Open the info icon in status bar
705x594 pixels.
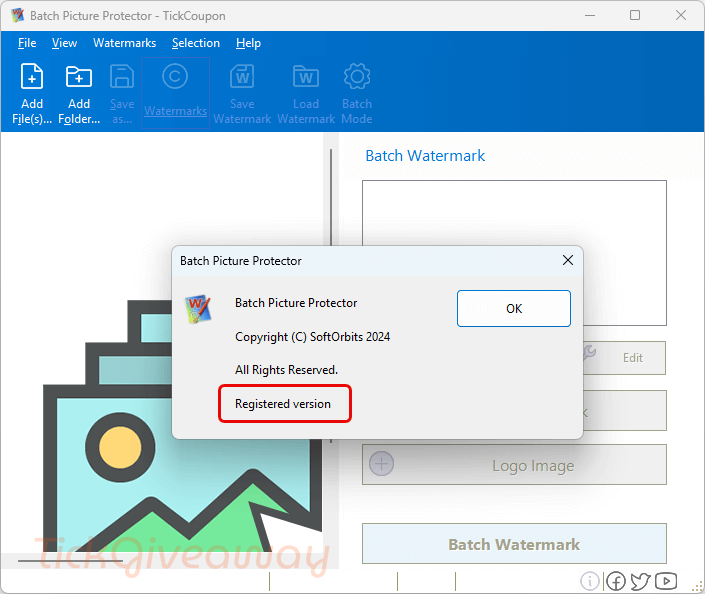coord(589,581)
